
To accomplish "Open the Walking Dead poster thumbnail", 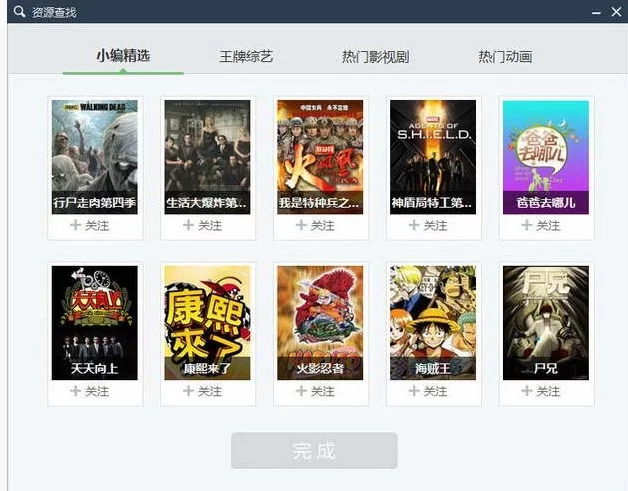I will pyautogui.click(x=95, y=157).
